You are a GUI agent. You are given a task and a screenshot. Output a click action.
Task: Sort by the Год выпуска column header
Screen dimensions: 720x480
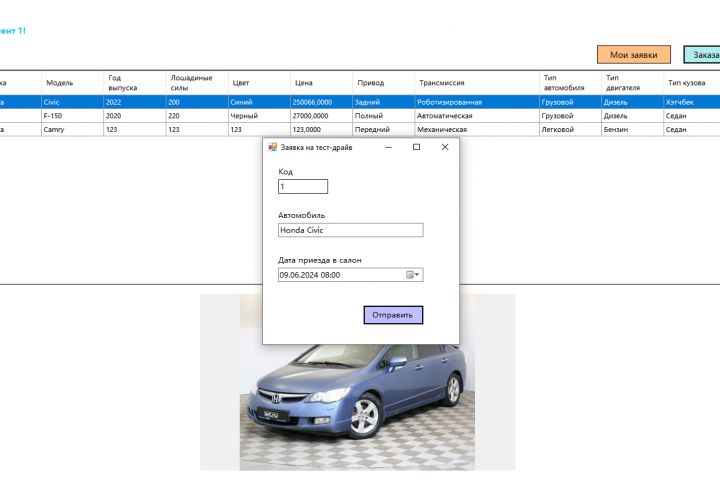(135, 83)
